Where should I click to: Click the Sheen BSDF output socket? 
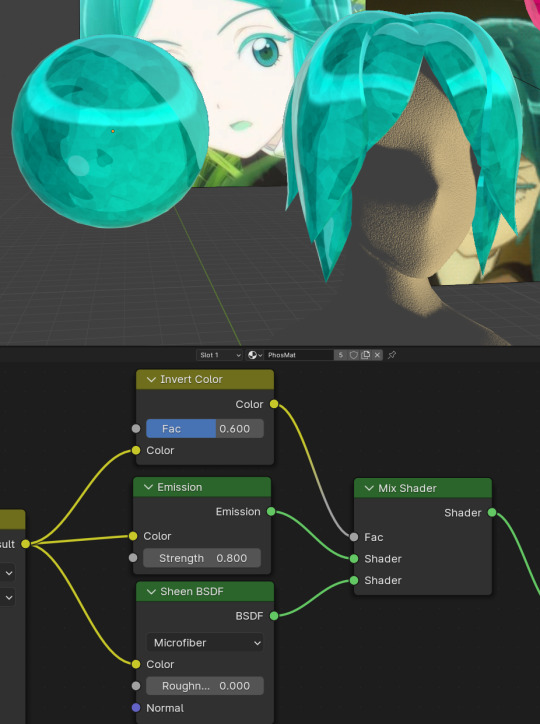[274, 616]
